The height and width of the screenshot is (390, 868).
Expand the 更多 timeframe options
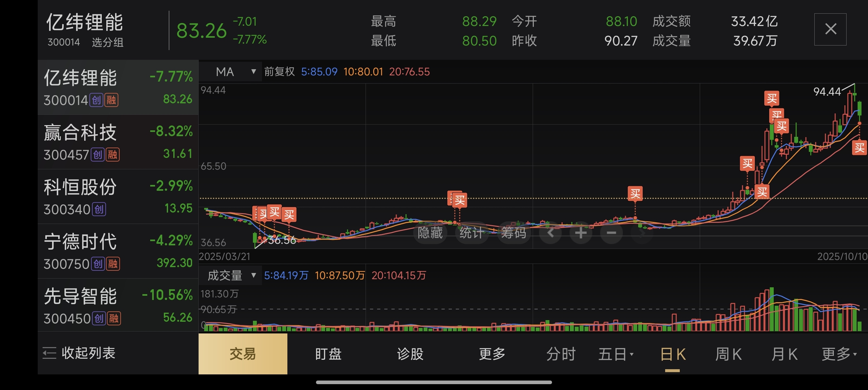839,354
